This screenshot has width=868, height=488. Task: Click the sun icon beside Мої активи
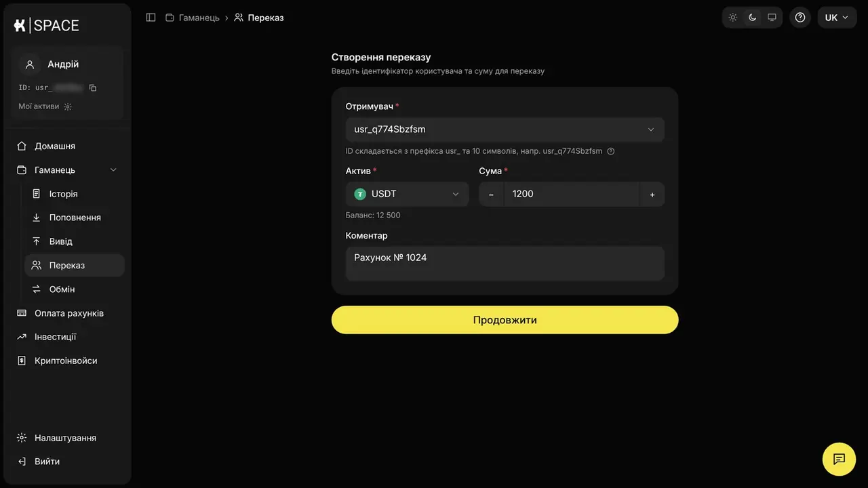pos(68,106)
